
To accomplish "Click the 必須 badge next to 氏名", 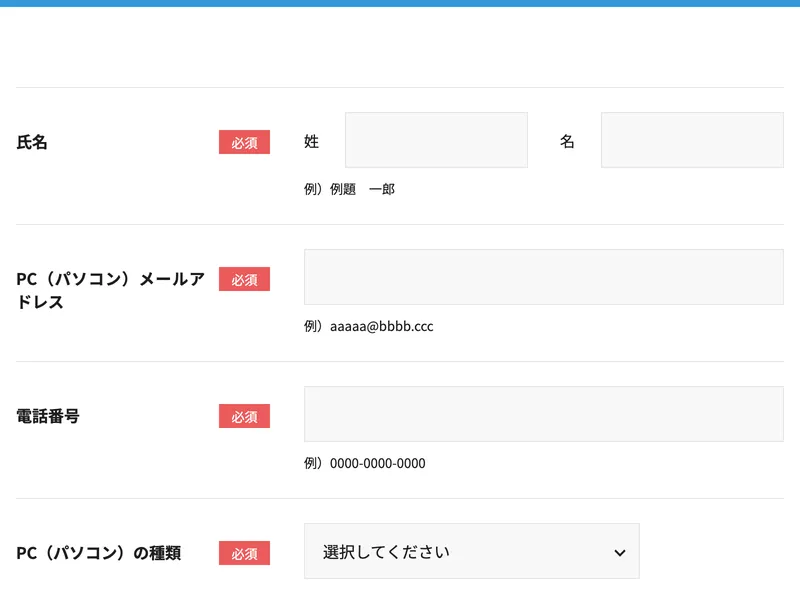I will [244, 142].
